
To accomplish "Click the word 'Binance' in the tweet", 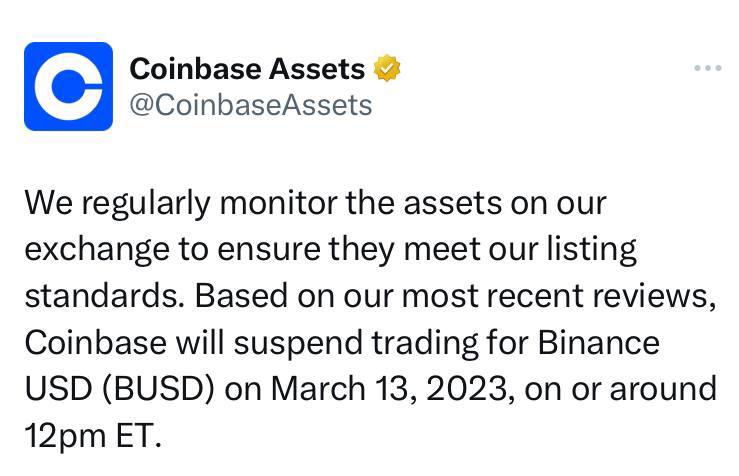I will [x=598, y=343].
